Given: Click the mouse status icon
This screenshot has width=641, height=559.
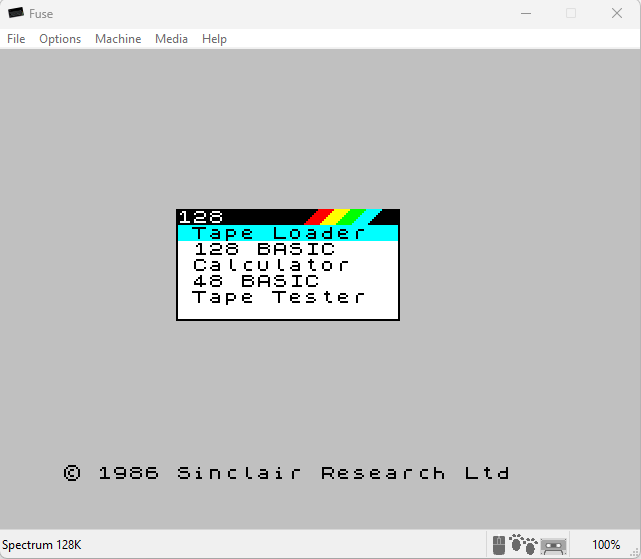Looking at the screenshot, I should click(499, 545).
